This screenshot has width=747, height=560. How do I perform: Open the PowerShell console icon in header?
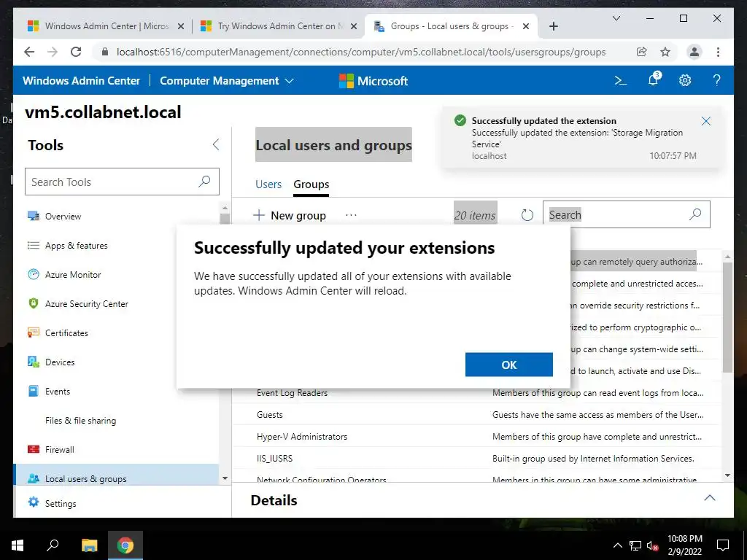pos(620,80)
